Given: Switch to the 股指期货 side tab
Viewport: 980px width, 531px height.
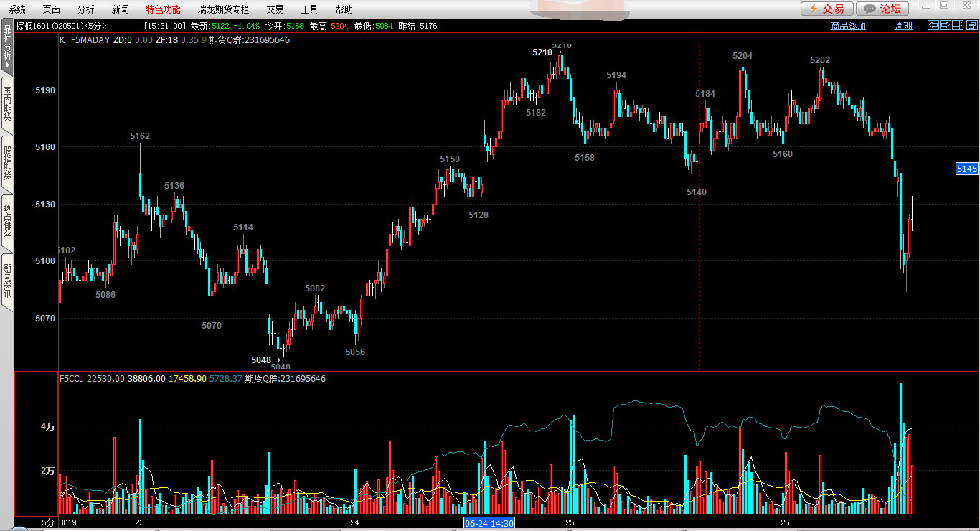Looking at the screenshot, I should [7, 163].
